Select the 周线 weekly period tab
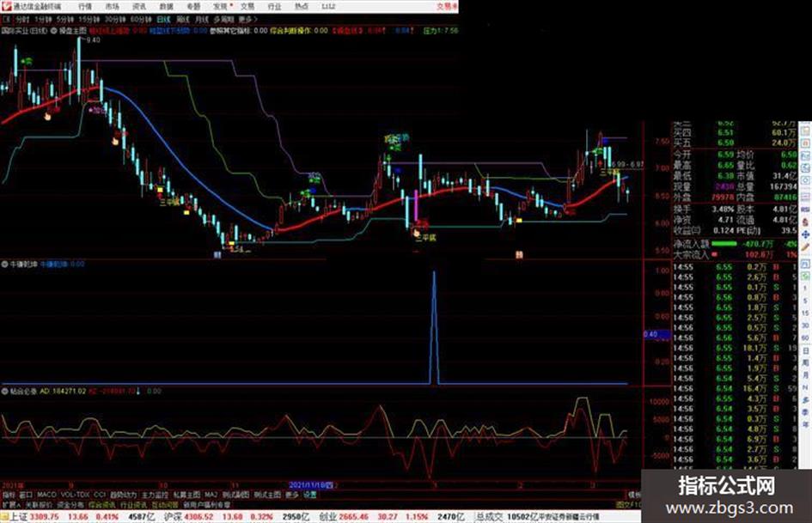This screenshot has width=812, height=523. coord(183,19)
